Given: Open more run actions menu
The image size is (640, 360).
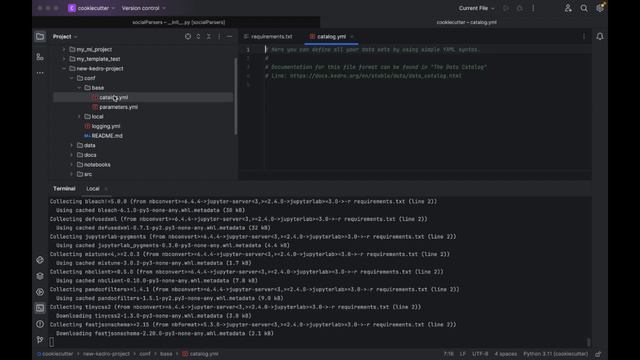Looking at the screenshot, I should pos(533,8).
